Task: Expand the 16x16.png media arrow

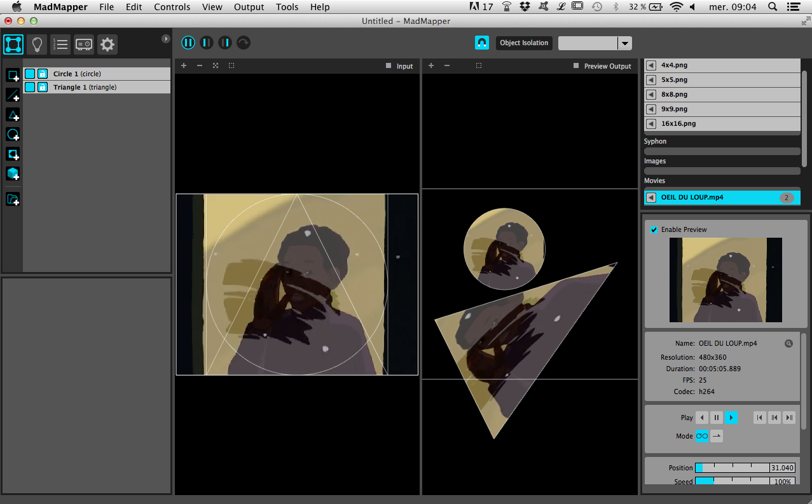Action: [651, 124]
